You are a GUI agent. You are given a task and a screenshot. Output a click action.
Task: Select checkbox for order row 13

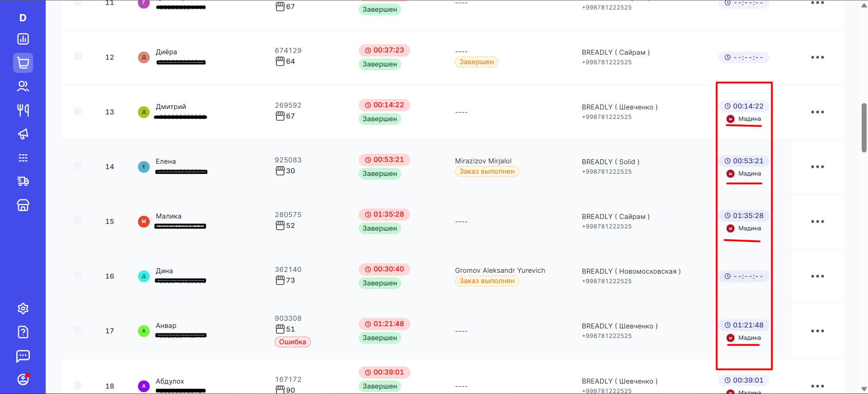(x=78, y=111)
